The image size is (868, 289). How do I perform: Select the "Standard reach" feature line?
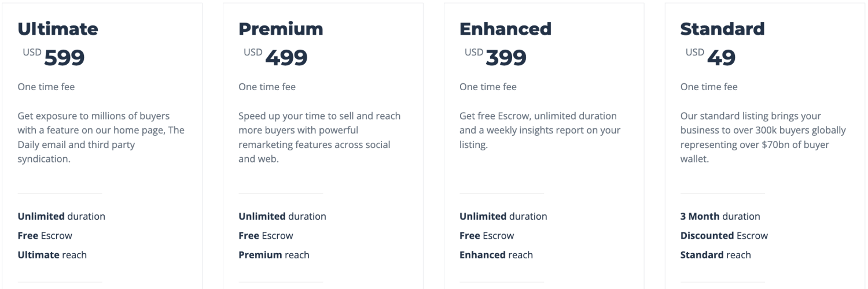click(715, 255)
